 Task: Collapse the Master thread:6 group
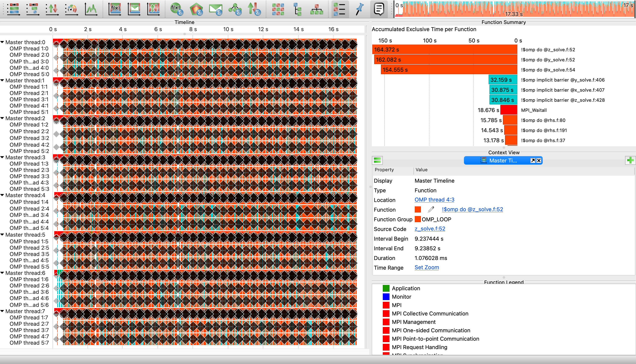tap(2, 273)
